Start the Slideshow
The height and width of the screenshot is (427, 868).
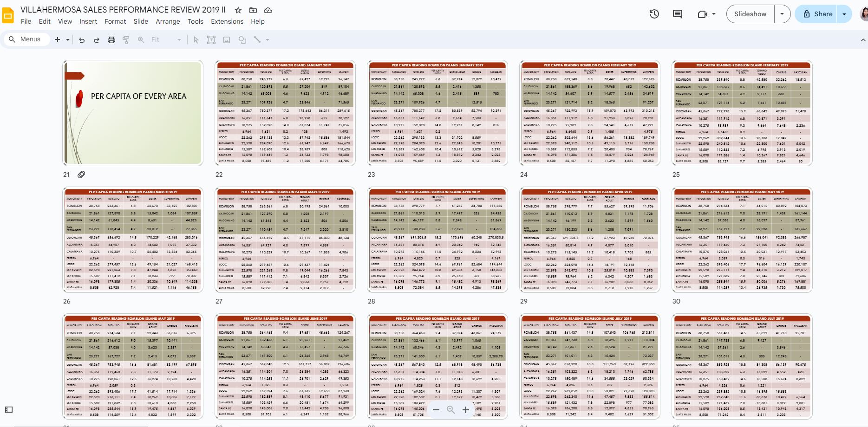coord(750,14)
